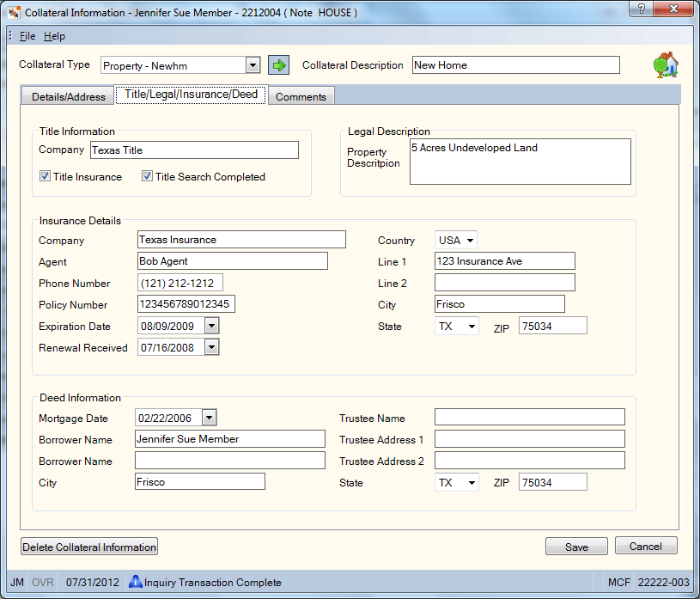This screenshot has height=599, width=700.
Task: Open the Renewal Received date dropdown
Action: click(x=211, y=347)
